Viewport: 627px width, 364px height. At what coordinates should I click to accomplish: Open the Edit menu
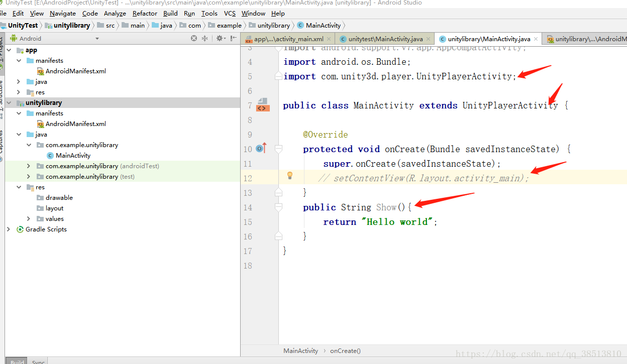point(18,14)
